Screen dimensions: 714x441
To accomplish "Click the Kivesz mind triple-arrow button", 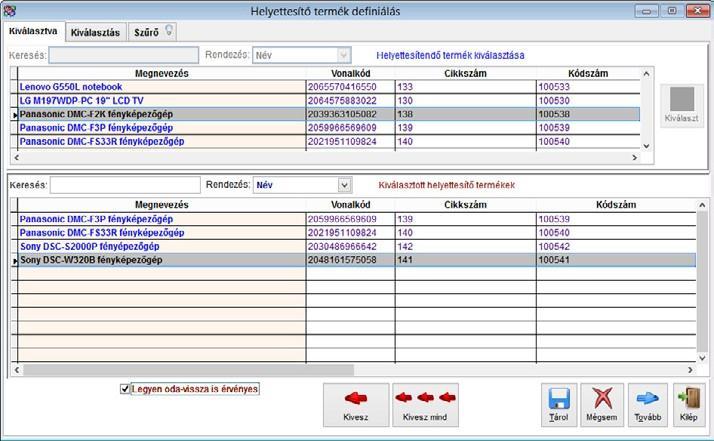I will click(425, 405).
